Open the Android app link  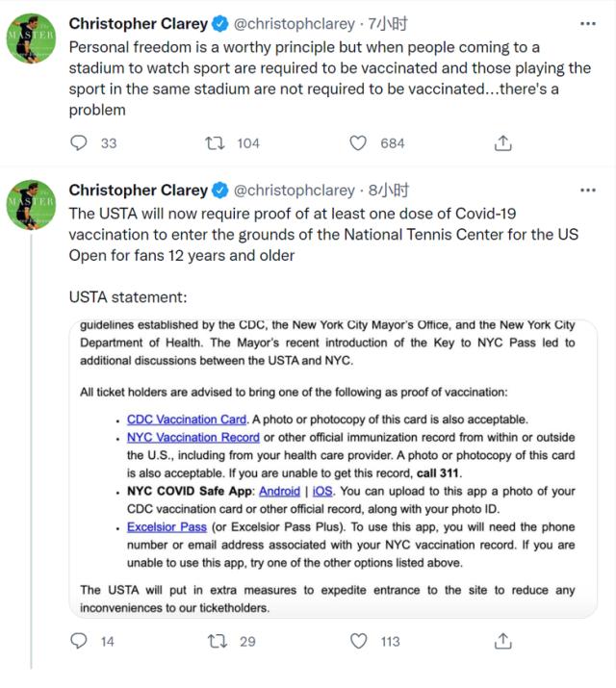coord(280,491)
